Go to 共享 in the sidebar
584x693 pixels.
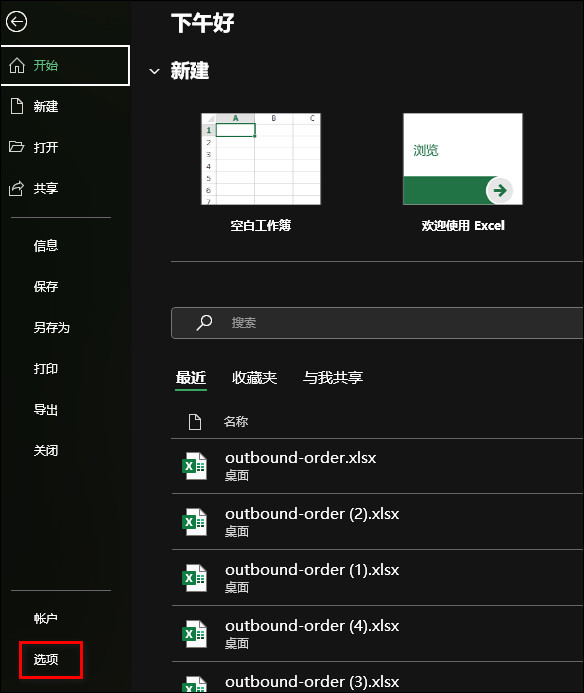tap(46, 188)
